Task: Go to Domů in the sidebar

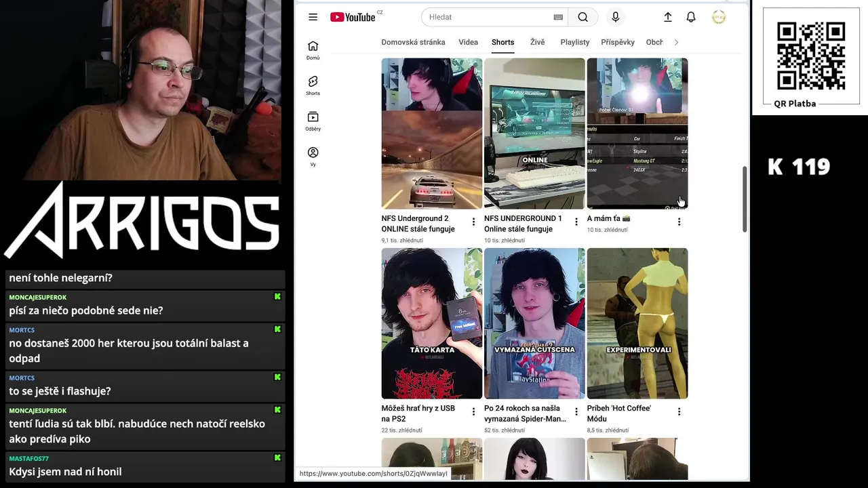Action: pos(313,50)
